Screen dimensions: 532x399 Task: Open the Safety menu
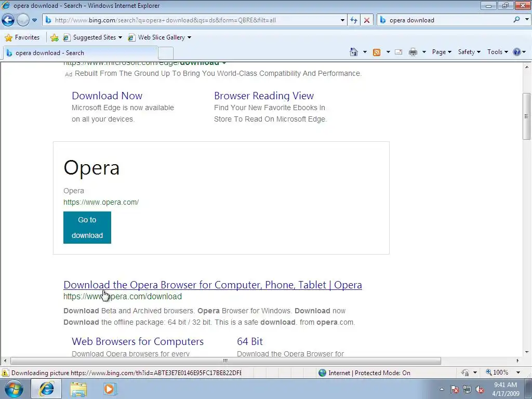click(x=469, y=52)
